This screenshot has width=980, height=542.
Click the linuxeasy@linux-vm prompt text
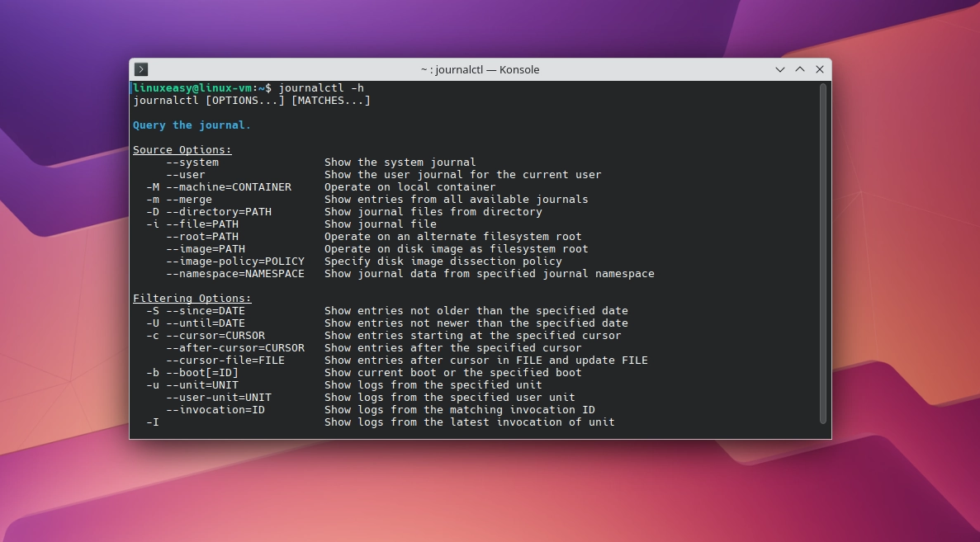tap(192, 88)
